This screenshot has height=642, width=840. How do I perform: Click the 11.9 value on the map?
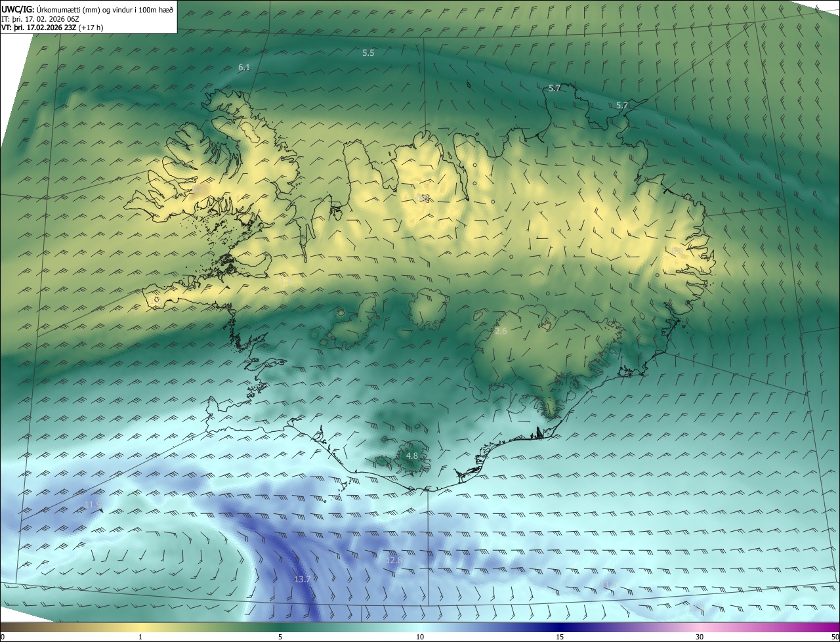click(93, 504)
